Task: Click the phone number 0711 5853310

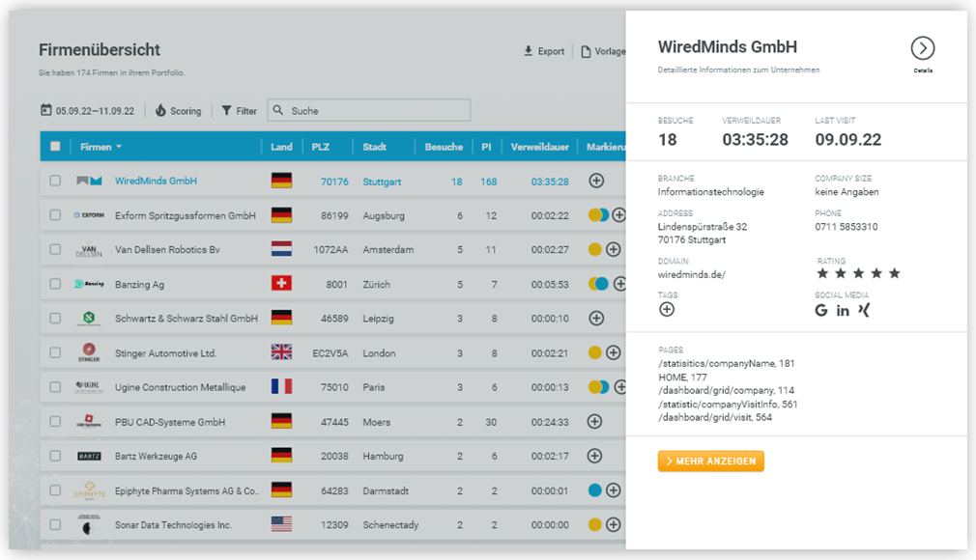Action: click(847, 227)
